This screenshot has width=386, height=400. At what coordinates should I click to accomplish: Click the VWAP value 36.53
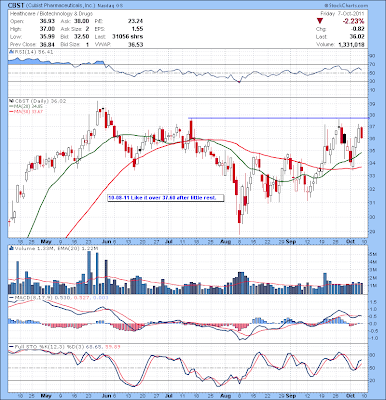[x=136, y=44]
